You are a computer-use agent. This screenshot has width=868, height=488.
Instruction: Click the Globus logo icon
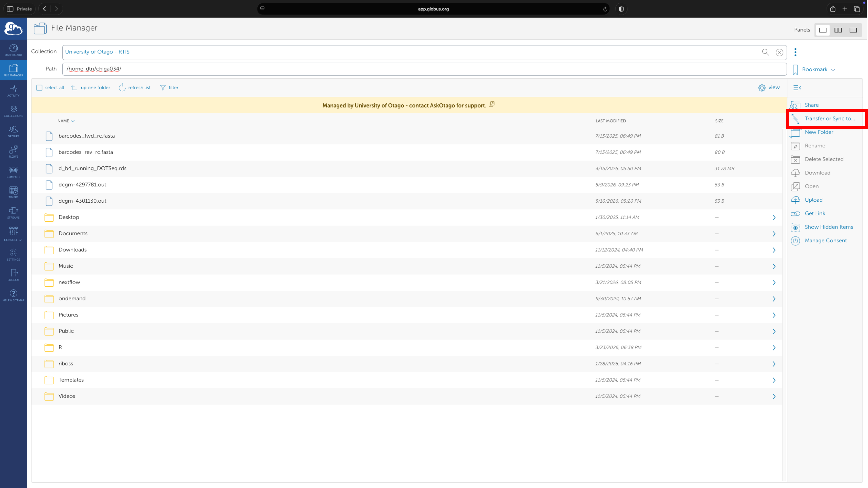click(x=14, y=28)
